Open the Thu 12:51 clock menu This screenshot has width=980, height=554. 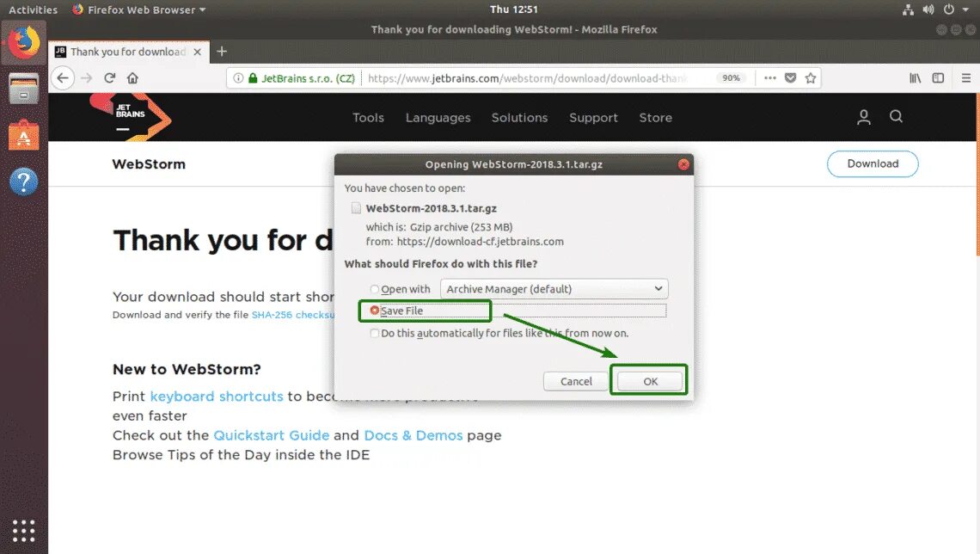[514, 9]
